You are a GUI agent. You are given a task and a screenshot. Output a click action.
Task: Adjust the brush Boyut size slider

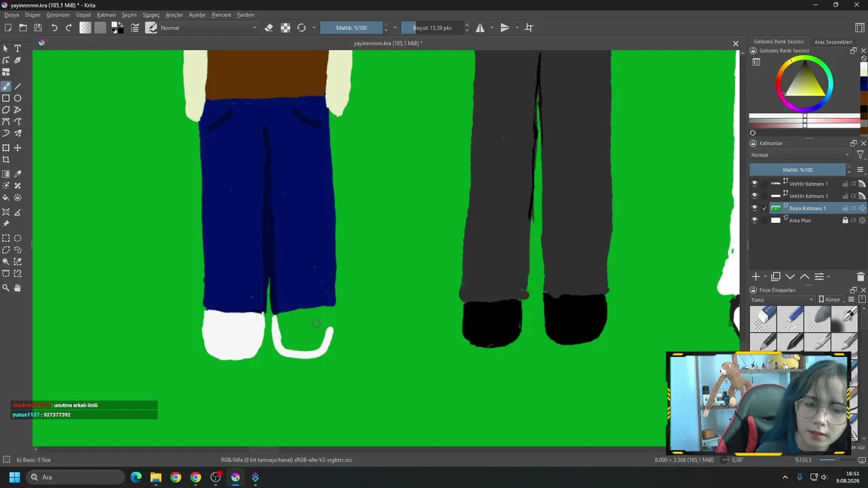tap(432, 28)
